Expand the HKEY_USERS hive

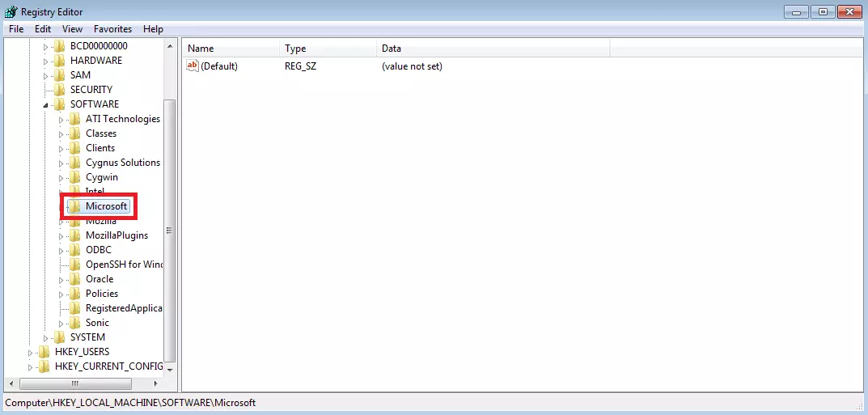click(x=31, y=353)
